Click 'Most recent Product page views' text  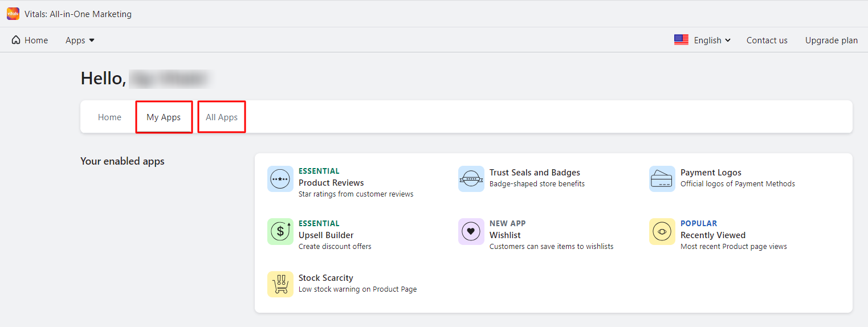click(x=733, y=246)
